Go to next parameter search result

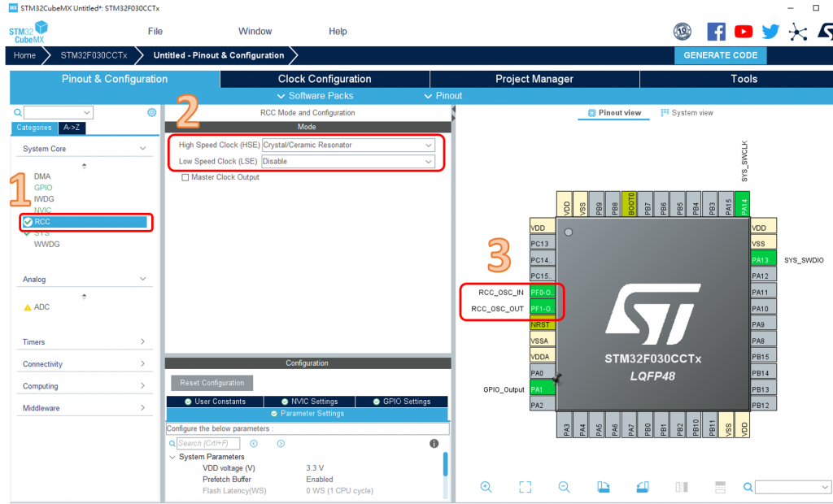[x=281, y=444]
